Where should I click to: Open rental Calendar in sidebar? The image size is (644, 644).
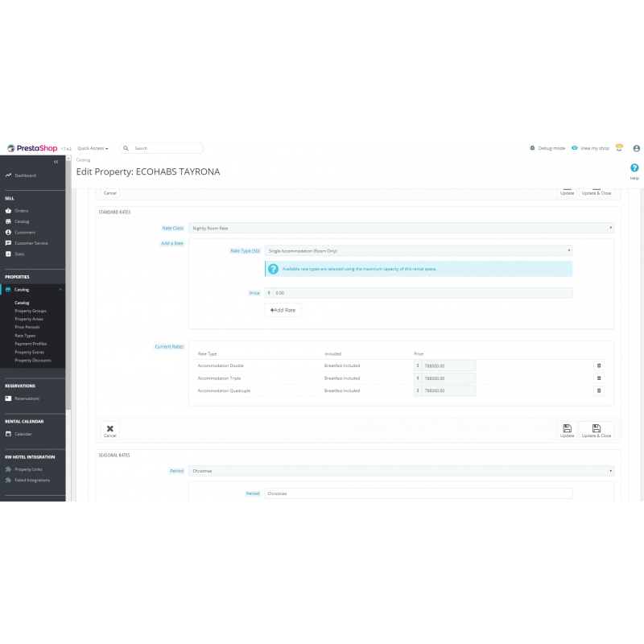[x=23, y=434]
